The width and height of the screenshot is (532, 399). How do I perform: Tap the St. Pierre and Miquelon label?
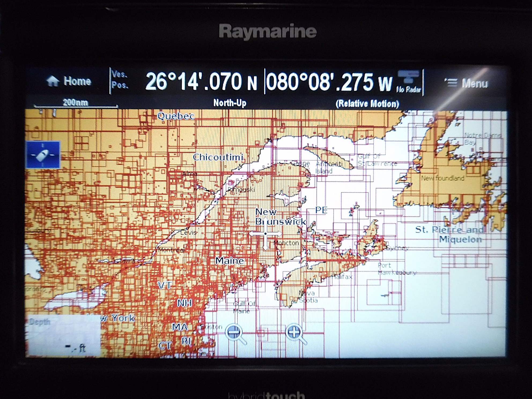pyautogui.click(x=450, y=234)
